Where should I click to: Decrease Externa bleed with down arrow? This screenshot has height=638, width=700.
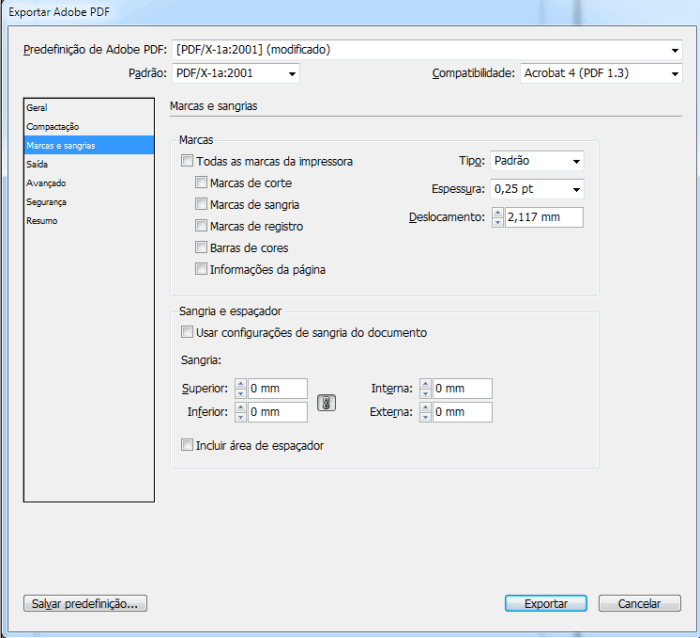point(425,417)
